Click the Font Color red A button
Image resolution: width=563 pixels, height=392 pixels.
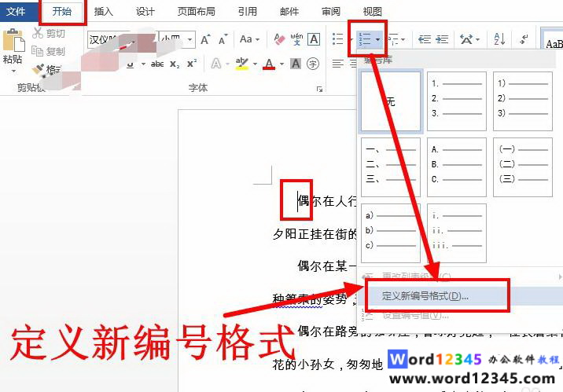point(269,64)
